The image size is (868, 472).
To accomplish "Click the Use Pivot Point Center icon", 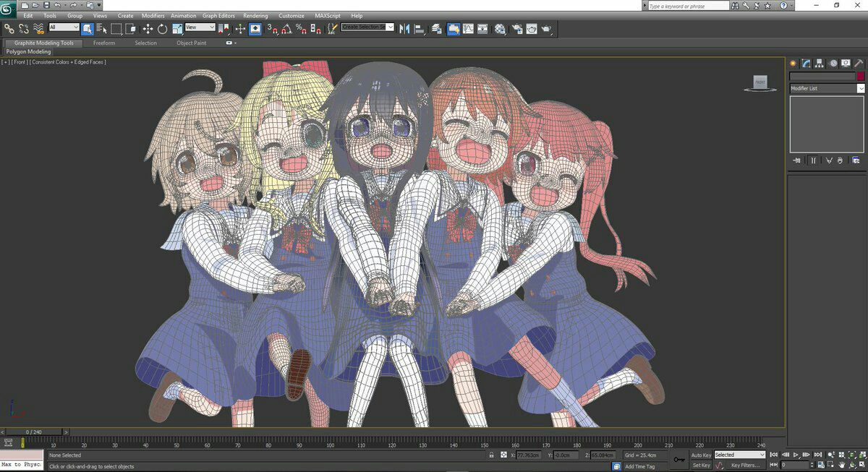I will [225, 29].
